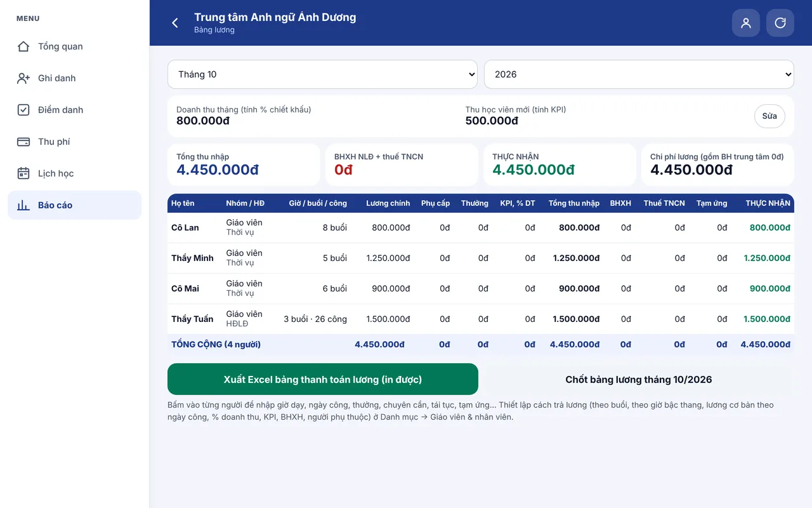The width and height of the screenshot is (812, 508).
Task: Click the 500.000đ new student revenue value
Action: point(492,121)
